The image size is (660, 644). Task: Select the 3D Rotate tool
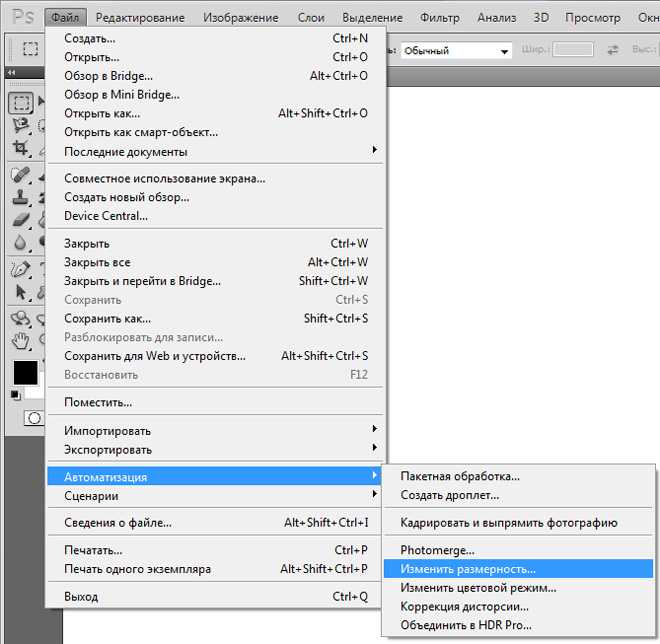pos(21,319)
